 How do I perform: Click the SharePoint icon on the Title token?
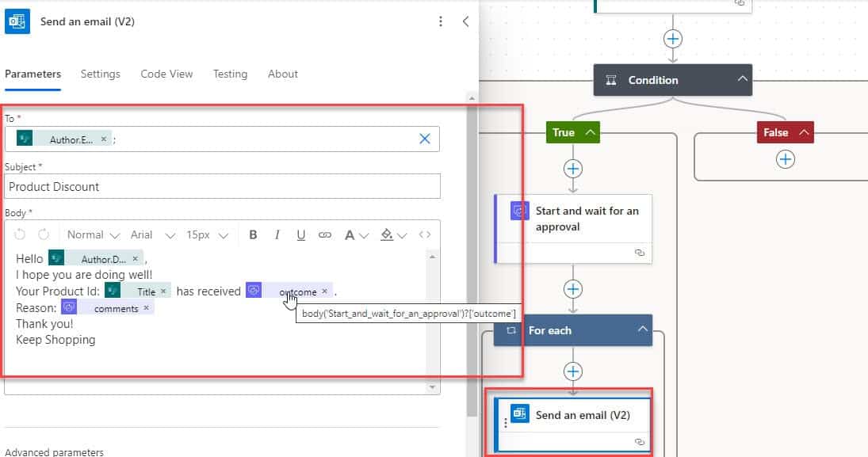113,291
